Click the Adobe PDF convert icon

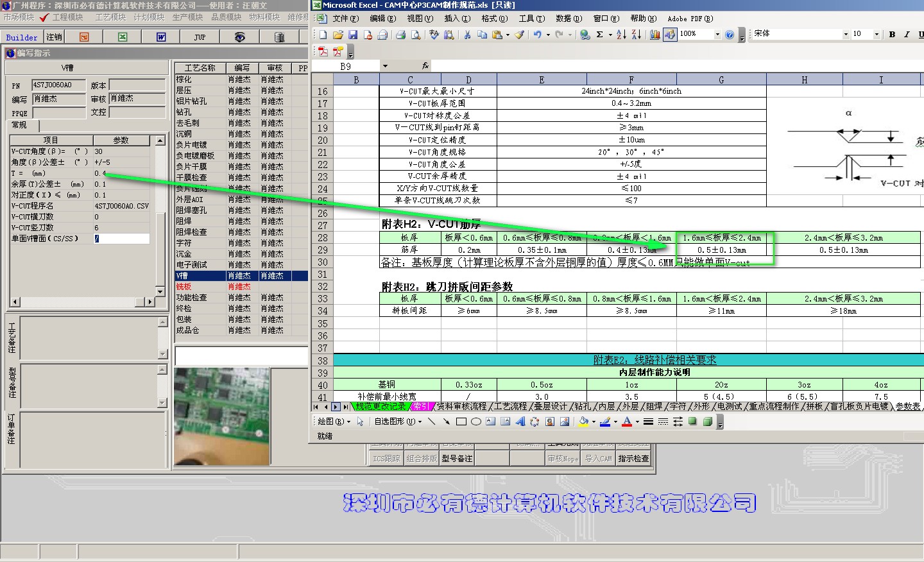[323, 51]
